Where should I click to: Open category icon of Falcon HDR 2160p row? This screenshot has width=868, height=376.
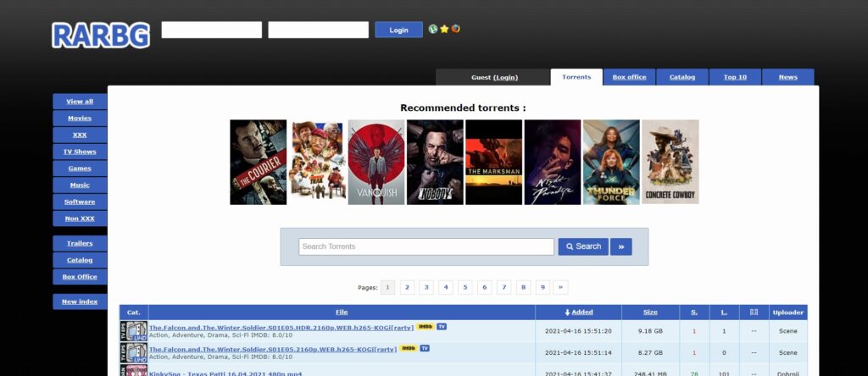[x=133, y=330]
